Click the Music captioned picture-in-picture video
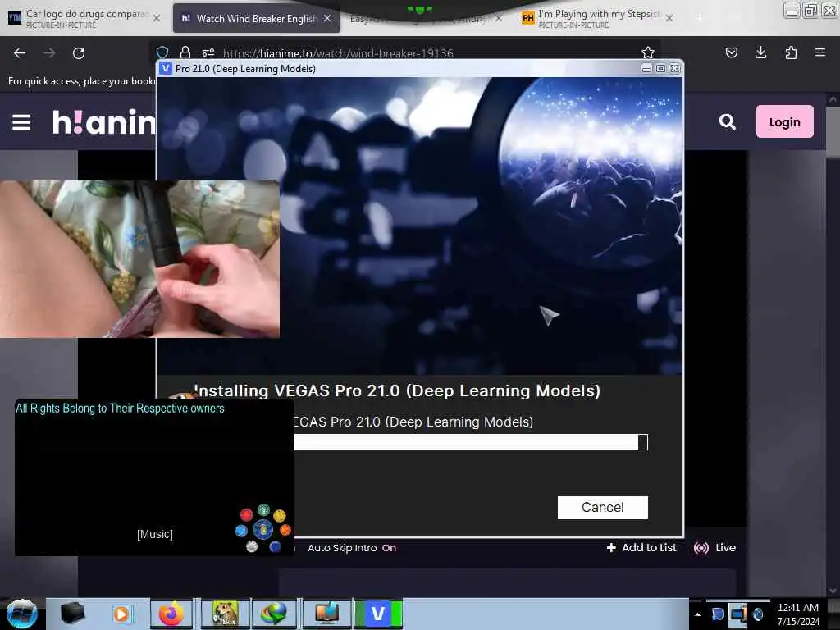This screenshot has width=840, height=630. point(154,477)
